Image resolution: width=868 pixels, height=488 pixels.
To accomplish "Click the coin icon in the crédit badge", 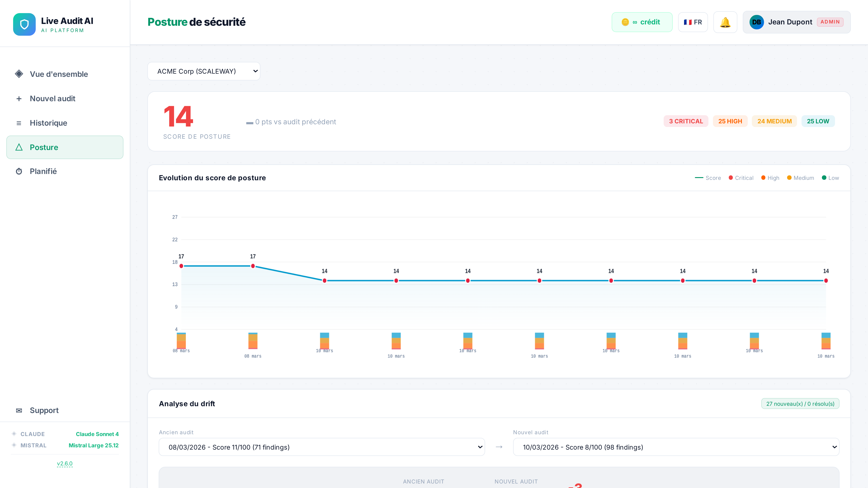I will (625, 22).
